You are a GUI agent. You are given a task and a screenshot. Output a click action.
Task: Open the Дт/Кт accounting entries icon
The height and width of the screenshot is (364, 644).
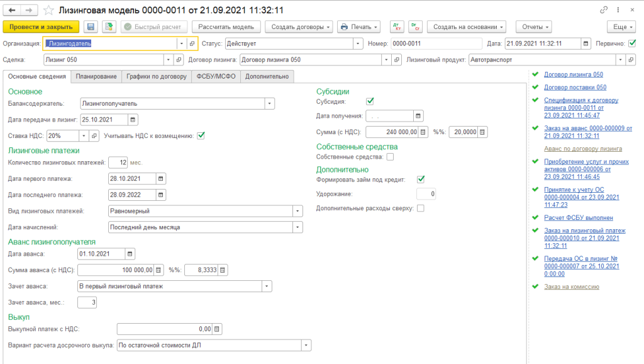click(x=397, y=27)
